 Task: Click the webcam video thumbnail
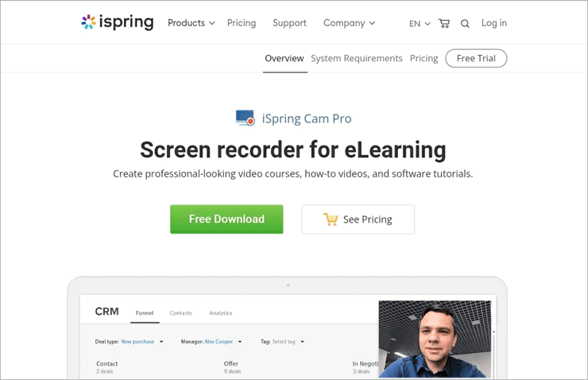tap(435, 339)
